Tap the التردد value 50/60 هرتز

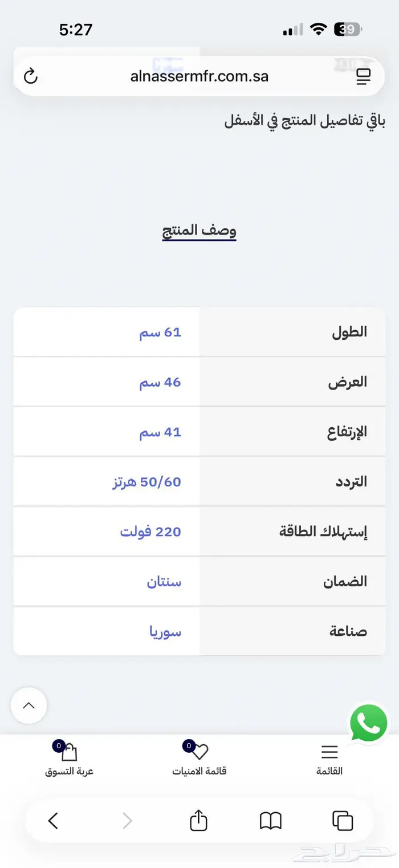tap(147, 482)
